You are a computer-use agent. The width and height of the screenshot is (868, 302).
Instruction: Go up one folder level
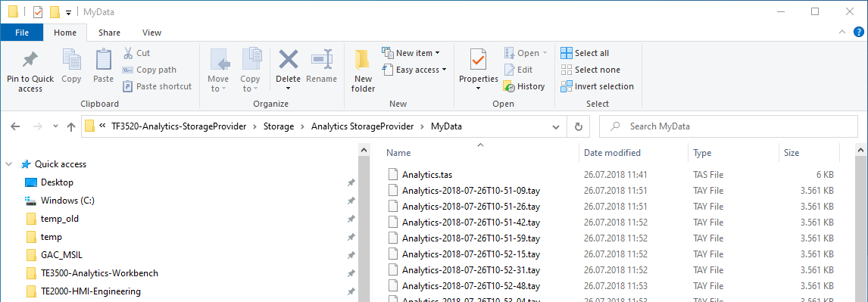(71, 126)
